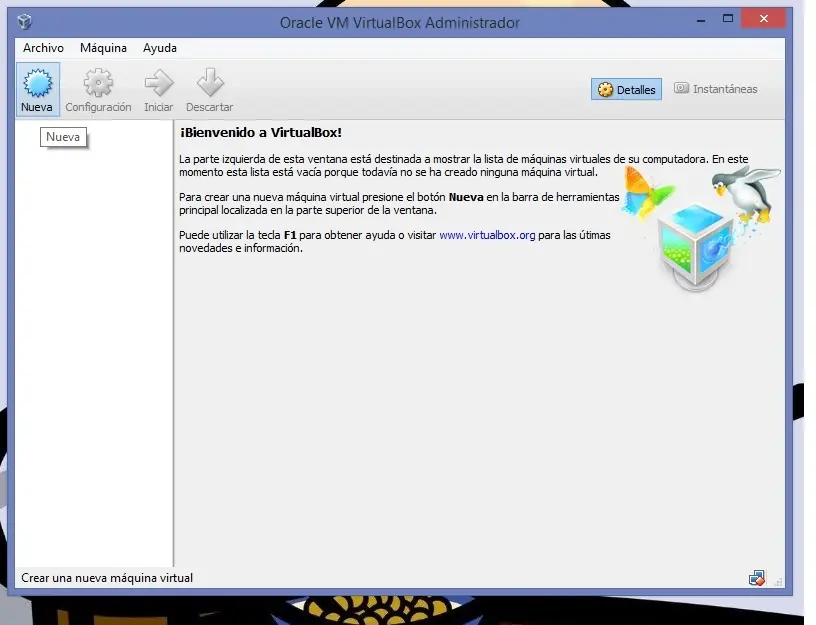Follow the www.virtualbox.org link
This screenshot has width=816, height=625.
[x=487, y=235]
